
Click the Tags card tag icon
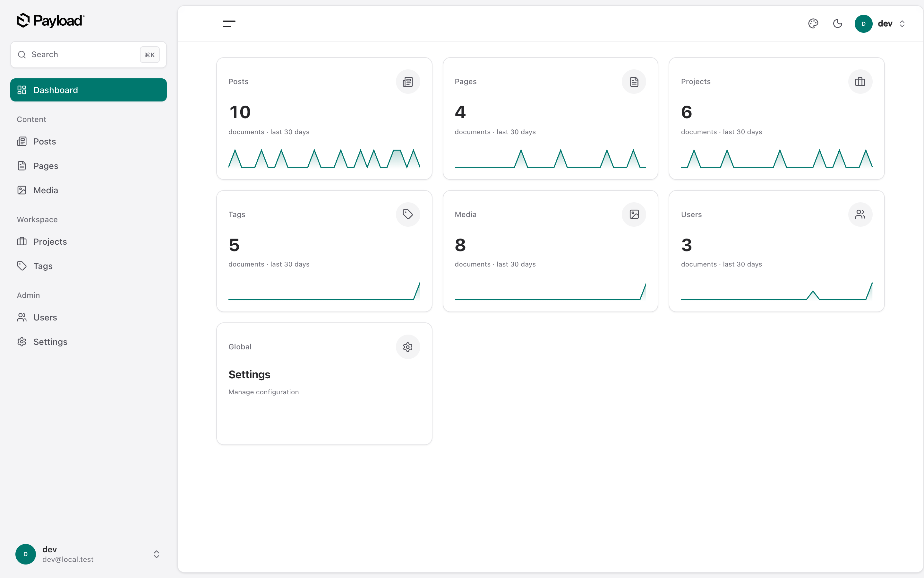[408, 214]
